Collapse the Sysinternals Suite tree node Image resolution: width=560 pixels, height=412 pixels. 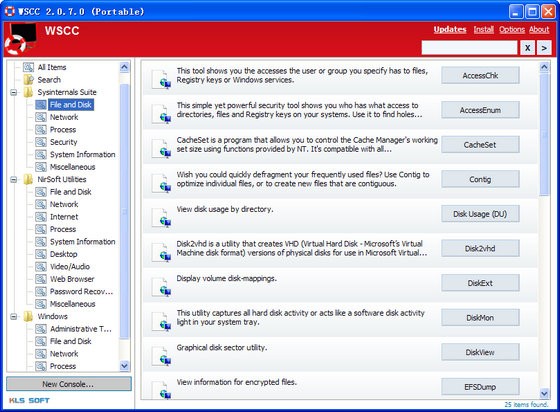14,92
